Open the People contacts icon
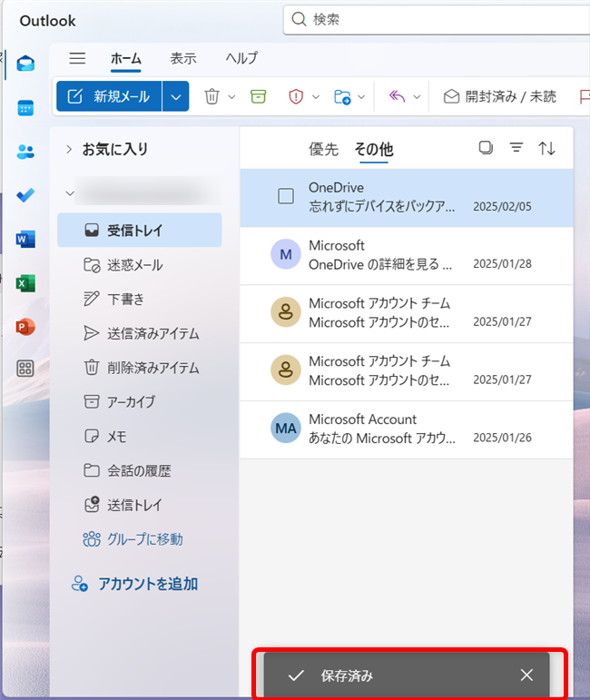This screenshot has width=590, height=700. point(25,153)
